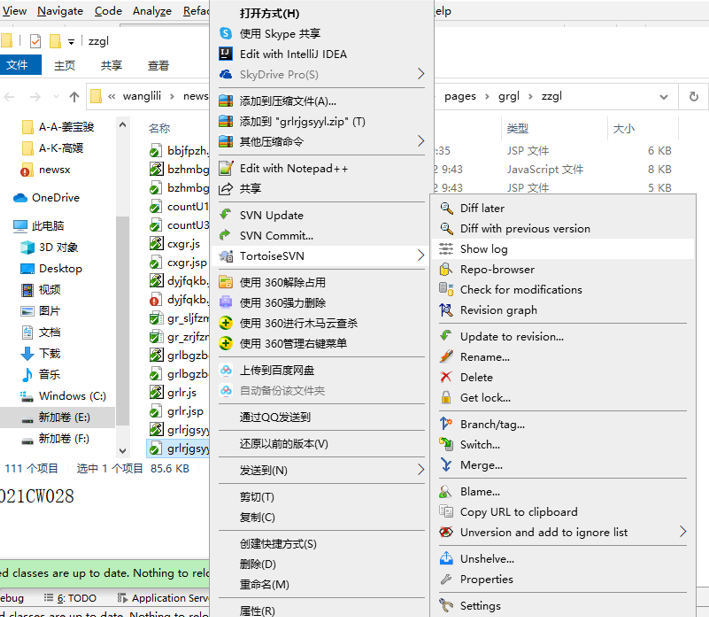
Task: Open the quick access toolbar dropdown arrow
Action: 72,41
